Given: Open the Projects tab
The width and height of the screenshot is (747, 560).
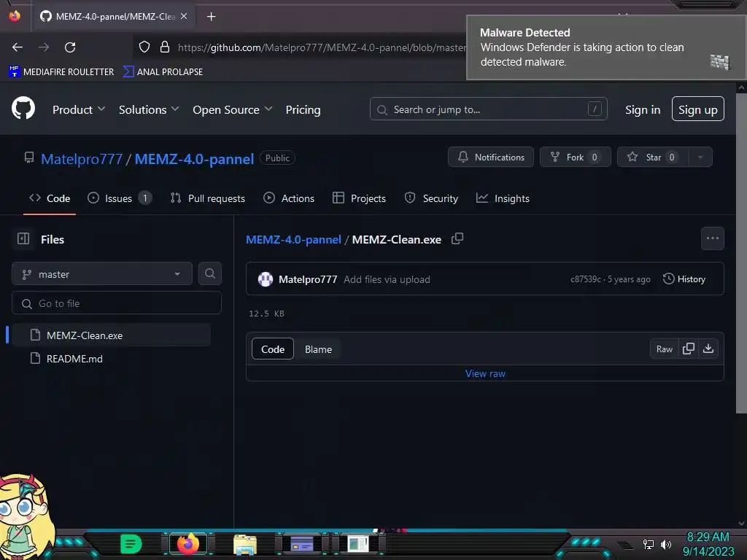Looking at the screenshot, I should click(x=359, y=198).
